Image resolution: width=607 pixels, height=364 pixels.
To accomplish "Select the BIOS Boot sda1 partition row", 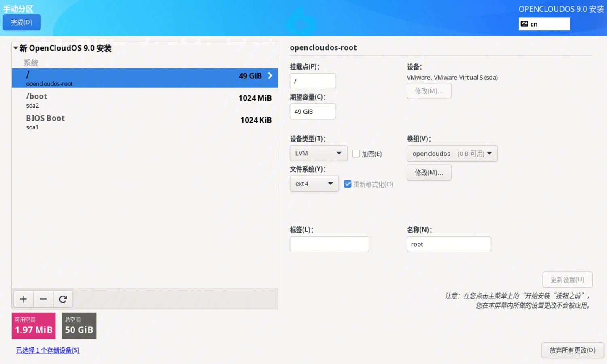I will coord(145,122).
